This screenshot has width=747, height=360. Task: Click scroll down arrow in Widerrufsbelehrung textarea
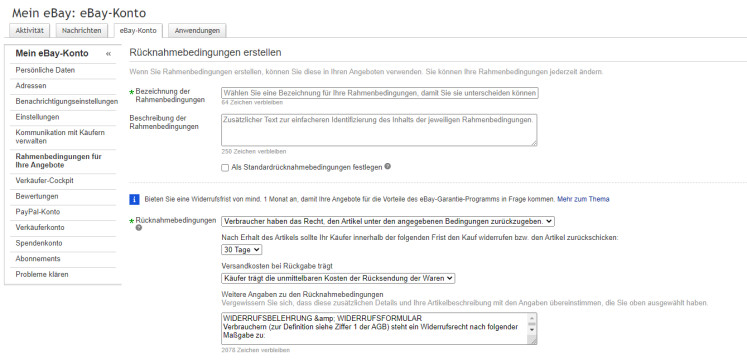click(533, 329)
